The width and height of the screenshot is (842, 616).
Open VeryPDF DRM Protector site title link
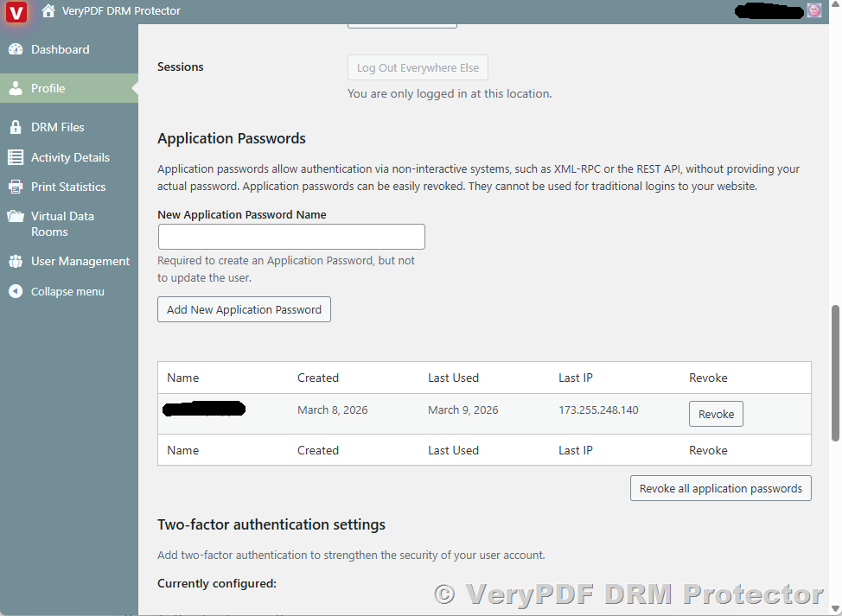click(x=121, y=11)
